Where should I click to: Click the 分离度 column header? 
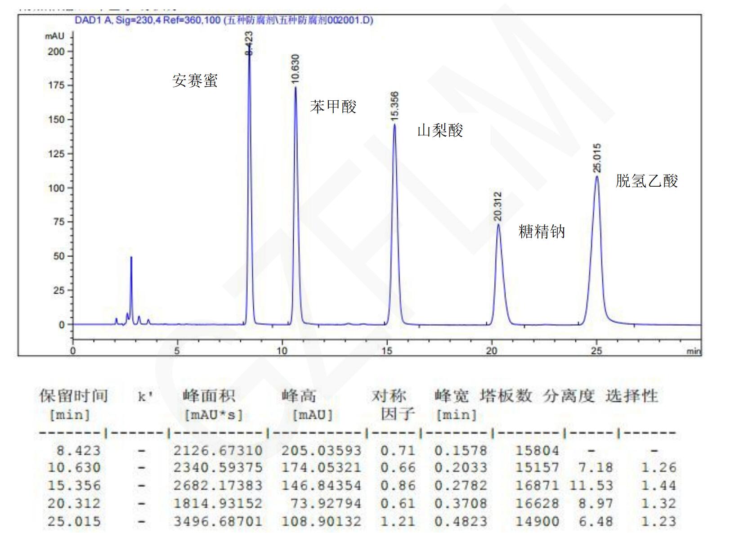point(569,396)
